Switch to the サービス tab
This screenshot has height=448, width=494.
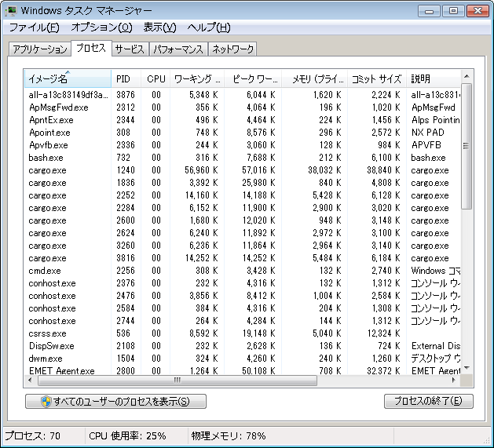coord(130,49)
